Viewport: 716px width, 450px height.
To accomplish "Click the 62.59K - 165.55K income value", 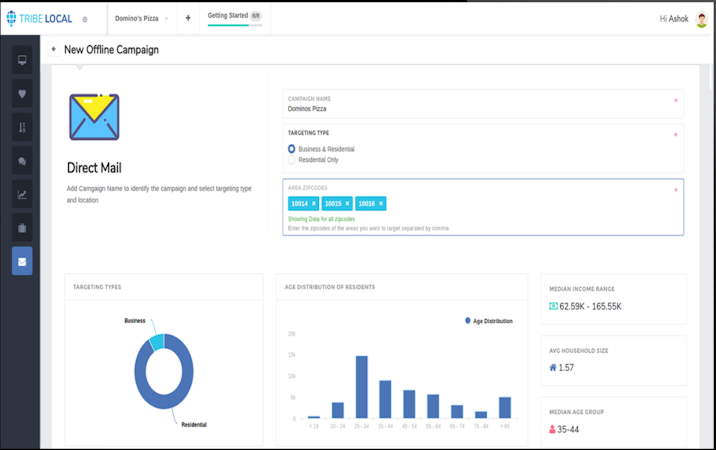I will [590, 307].
